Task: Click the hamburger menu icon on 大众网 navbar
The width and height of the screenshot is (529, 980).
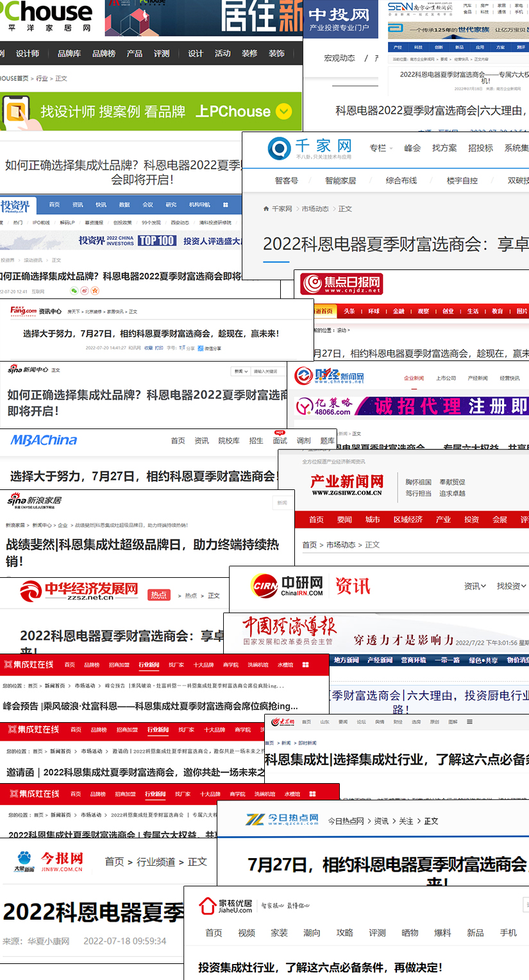Action: pyautogui.click(x=469, y=722)
